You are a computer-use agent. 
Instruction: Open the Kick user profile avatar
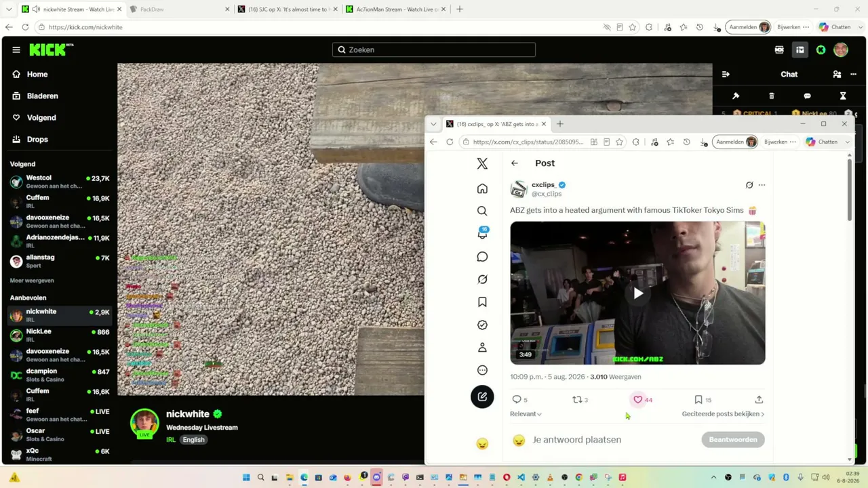click(841, 49)
